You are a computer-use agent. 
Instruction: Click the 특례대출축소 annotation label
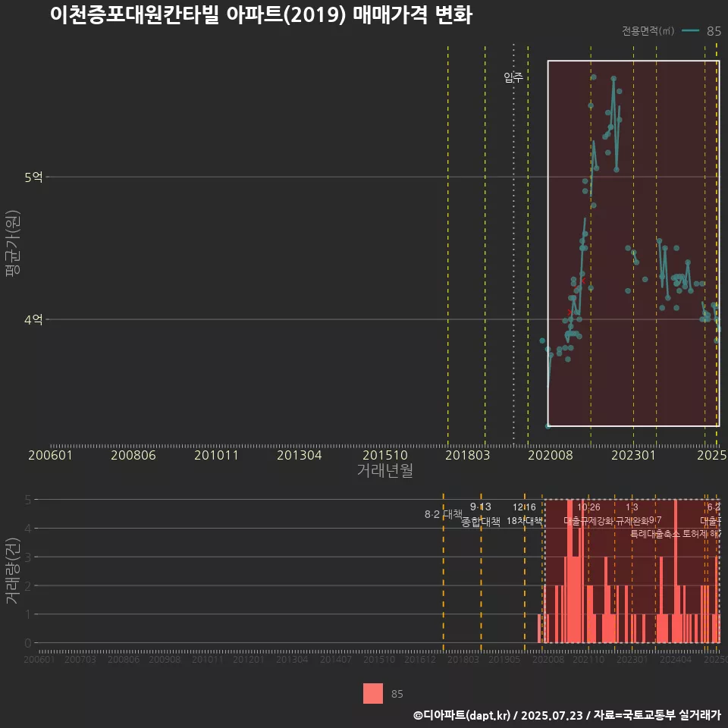click(x=655, y=534)
